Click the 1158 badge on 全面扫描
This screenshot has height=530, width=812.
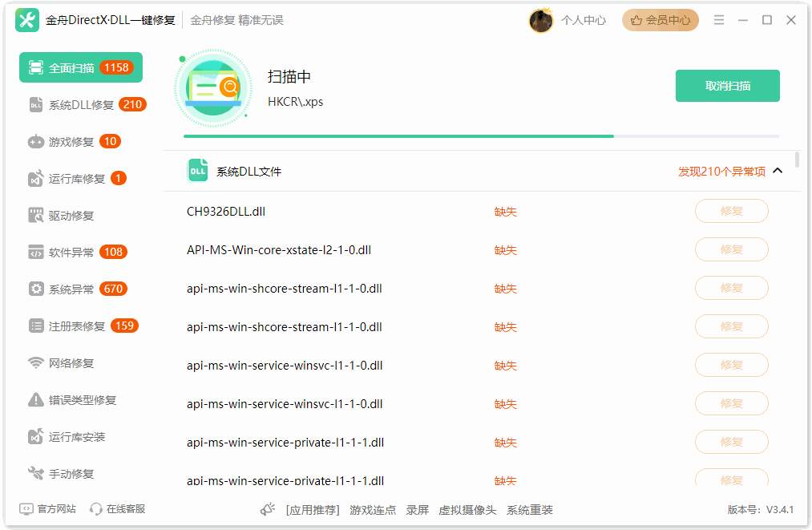click(116, 67)
